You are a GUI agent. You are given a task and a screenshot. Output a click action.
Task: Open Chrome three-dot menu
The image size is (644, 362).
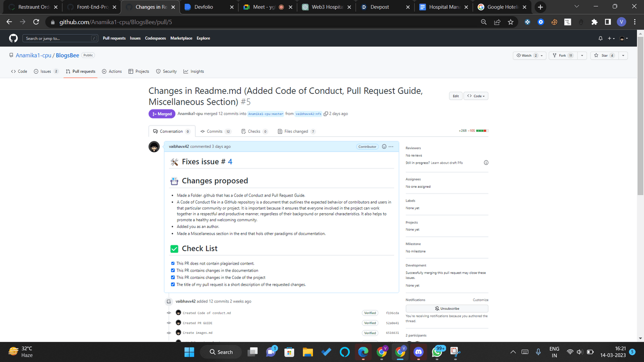pyautogui.click(x=635, y=22)
